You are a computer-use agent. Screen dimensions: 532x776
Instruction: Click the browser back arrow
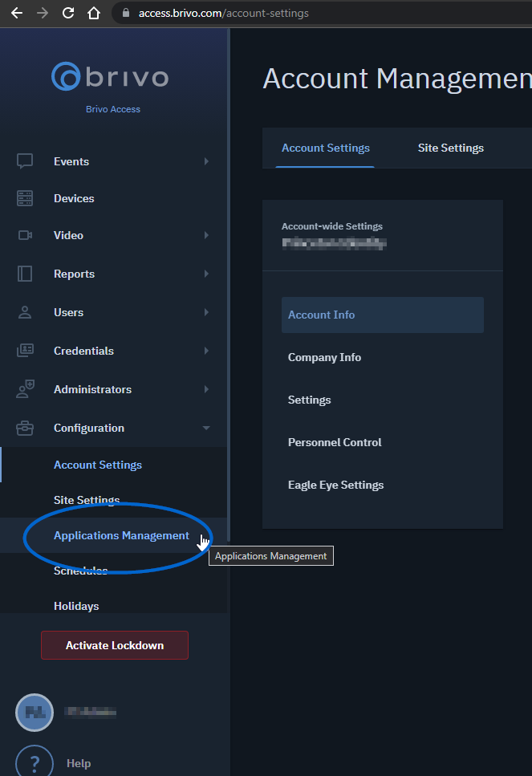tap(17, 13)
